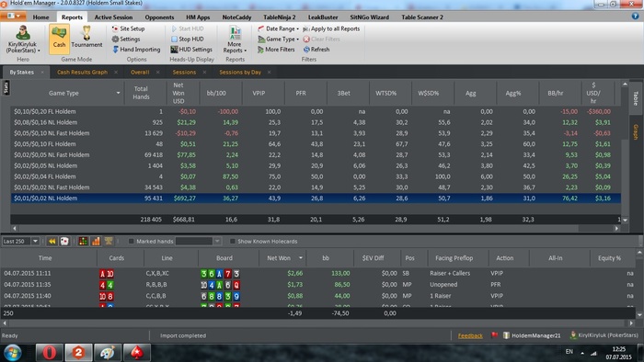Open Site Setup options
The image size is (644, 362).
pyautogui.click(x=128, y=28)
